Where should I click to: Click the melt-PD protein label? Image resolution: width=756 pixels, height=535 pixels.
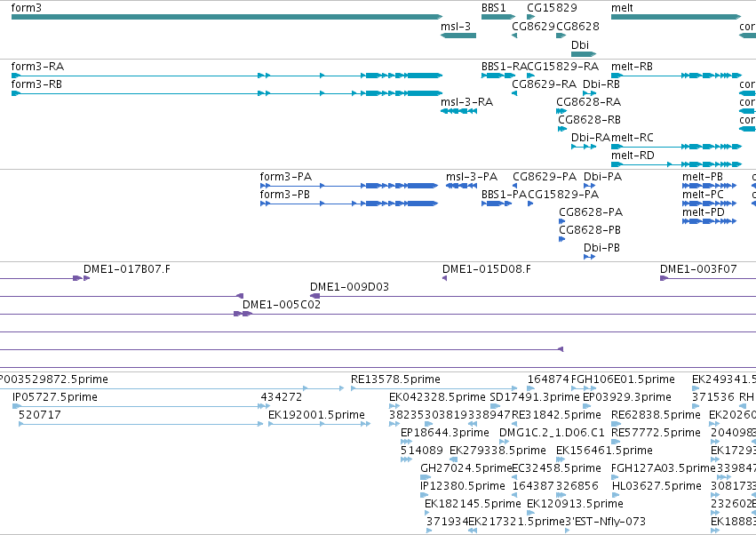pyautogui.click(x=704, y=212)
